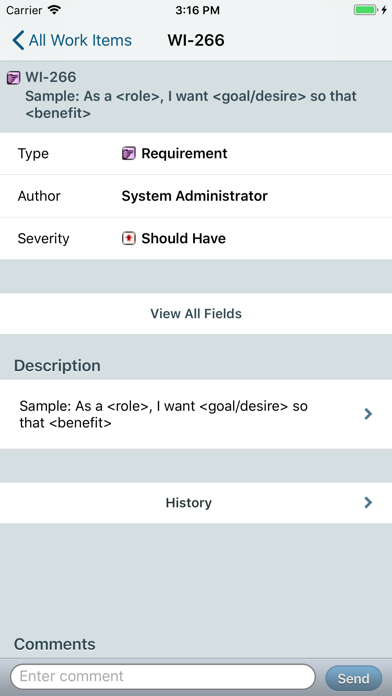The height and width of the screenshot is (696, 392).
Task: Send the comment
Action: [x=353, y=678]
